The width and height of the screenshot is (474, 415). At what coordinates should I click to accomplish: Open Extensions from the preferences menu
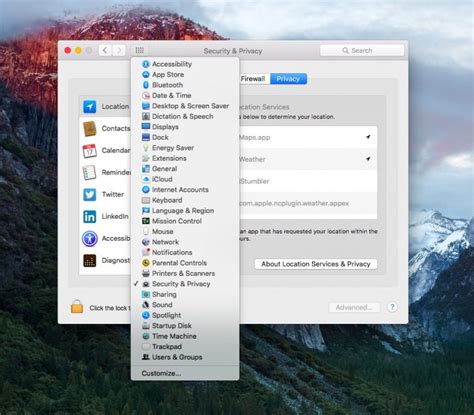(x=185, y=158)
